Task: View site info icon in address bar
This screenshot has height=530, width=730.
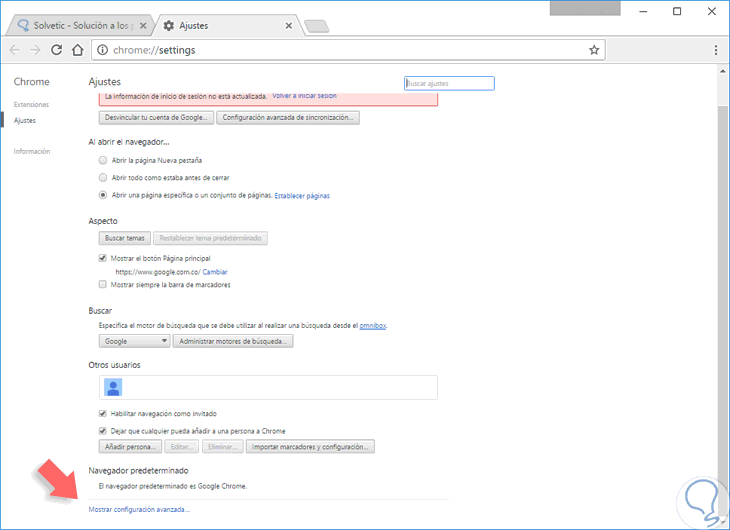Action: click(x=102, y=50)
